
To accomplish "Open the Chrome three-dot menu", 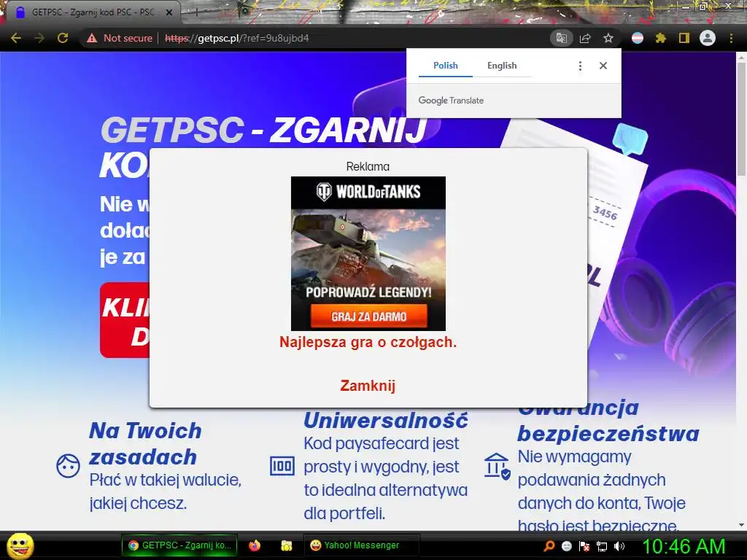I will [731, 38].
